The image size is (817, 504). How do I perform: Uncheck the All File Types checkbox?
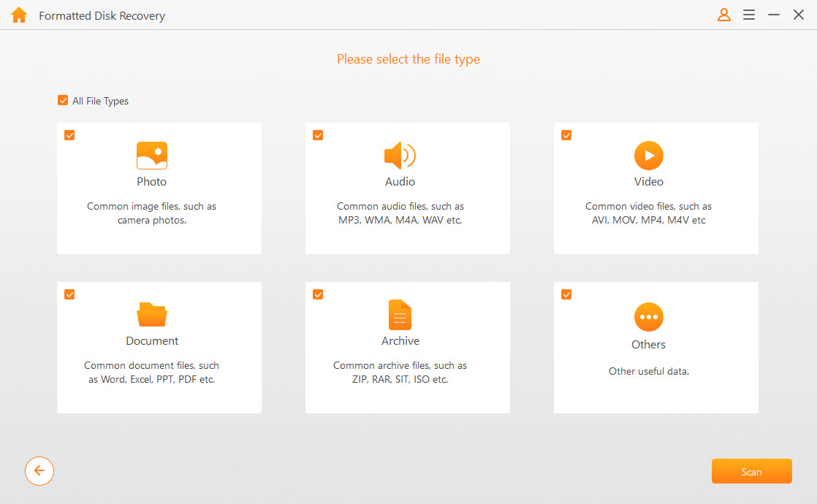point(63,100)
